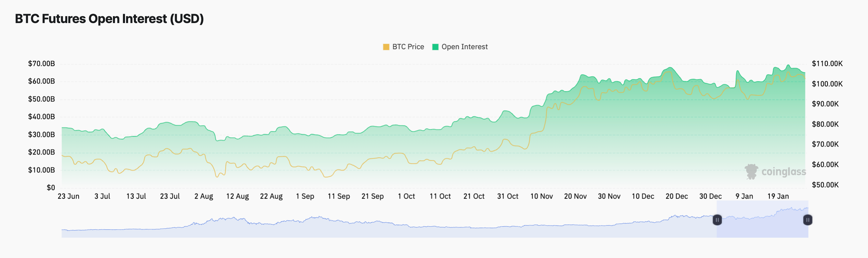Click the '$20.00B' left axis value
The height and width of the screenshot is (258, 868).
click(x=41, y=152)
